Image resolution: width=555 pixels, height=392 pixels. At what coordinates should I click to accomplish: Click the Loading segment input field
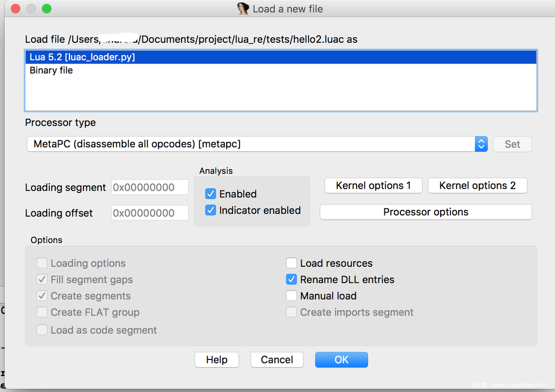150,188
